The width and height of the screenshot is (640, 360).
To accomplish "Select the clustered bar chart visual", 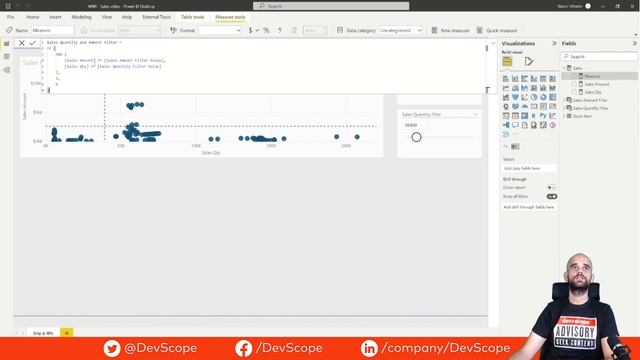I will (x=524, y=78).
